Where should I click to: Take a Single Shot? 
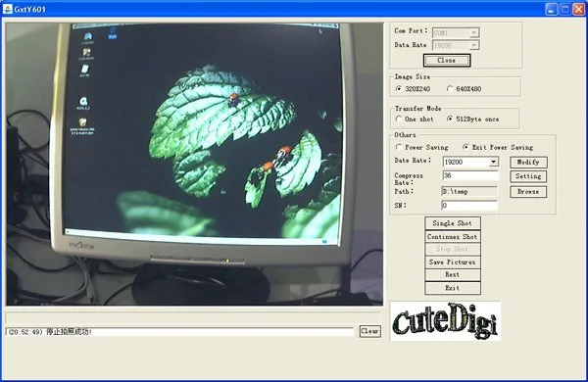coord(452,223)
